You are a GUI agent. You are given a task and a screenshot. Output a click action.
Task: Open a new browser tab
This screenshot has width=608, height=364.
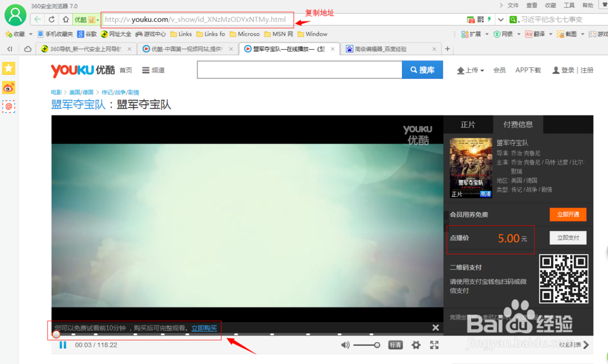(x=447, y=49)
